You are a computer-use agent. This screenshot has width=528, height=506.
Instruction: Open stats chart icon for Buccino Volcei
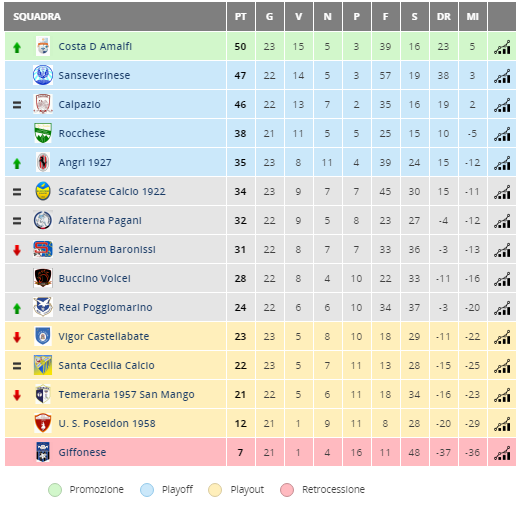[x=502, y=279]
